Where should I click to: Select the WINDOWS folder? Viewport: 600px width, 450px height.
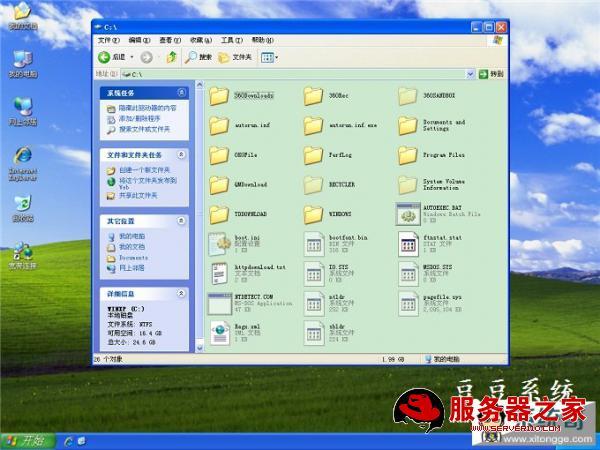[328, 214]
